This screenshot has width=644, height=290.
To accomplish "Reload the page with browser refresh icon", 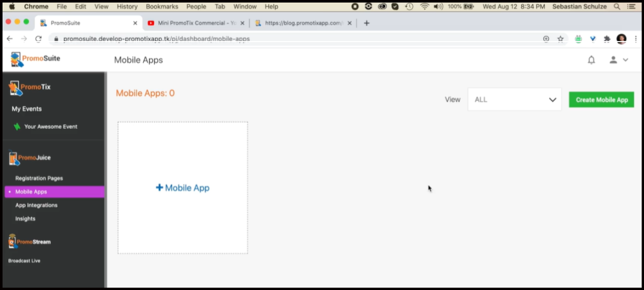I will (x=38, y=39).
